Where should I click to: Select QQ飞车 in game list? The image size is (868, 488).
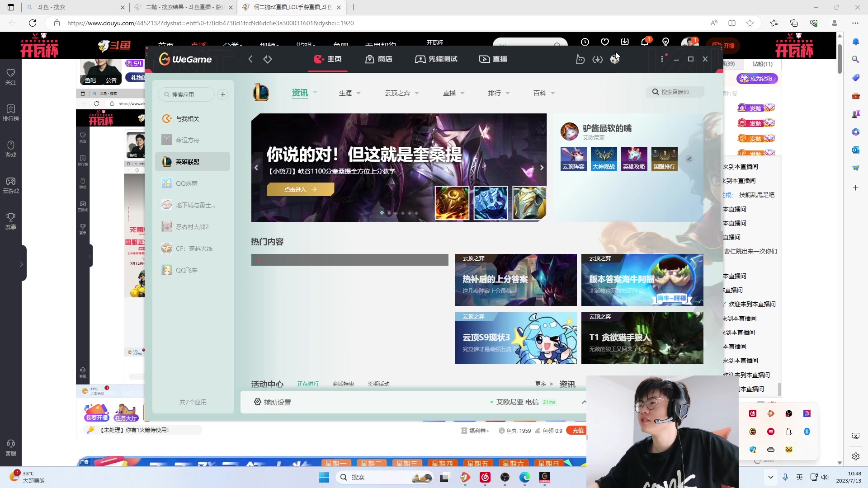(193, 270)
